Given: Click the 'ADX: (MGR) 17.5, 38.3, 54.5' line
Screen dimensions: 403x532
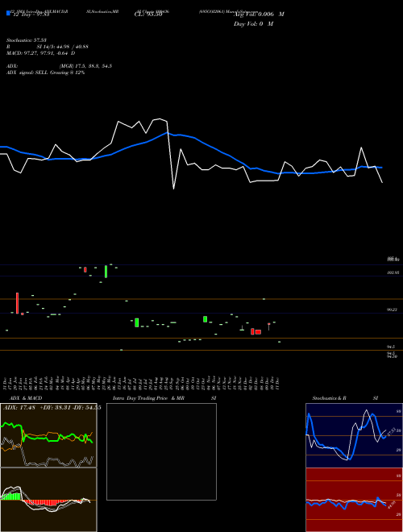Looking at the screenshot, I should click(x=59, y=66).
